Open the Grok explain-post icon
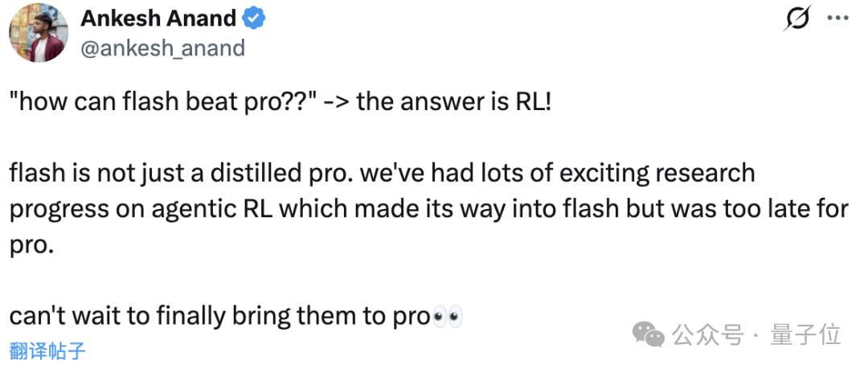Image resolution: width=868 pixels, height=369 pixels. coord(798,18)
